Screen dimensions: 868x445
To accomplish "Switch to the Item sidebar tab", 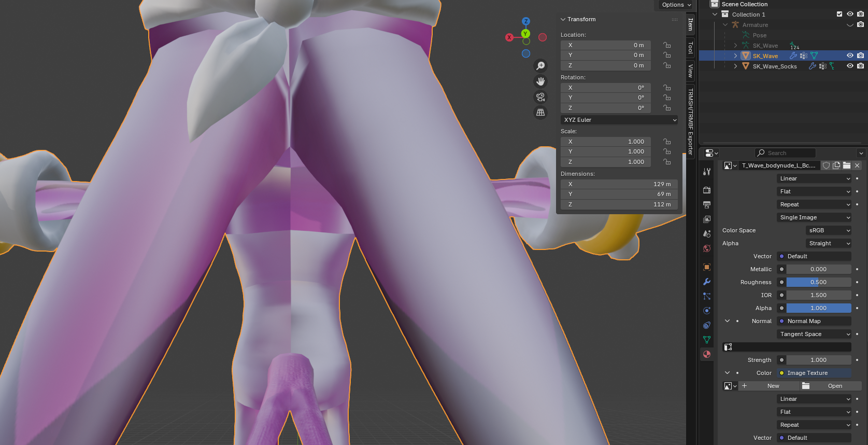I will coord(690,24).
